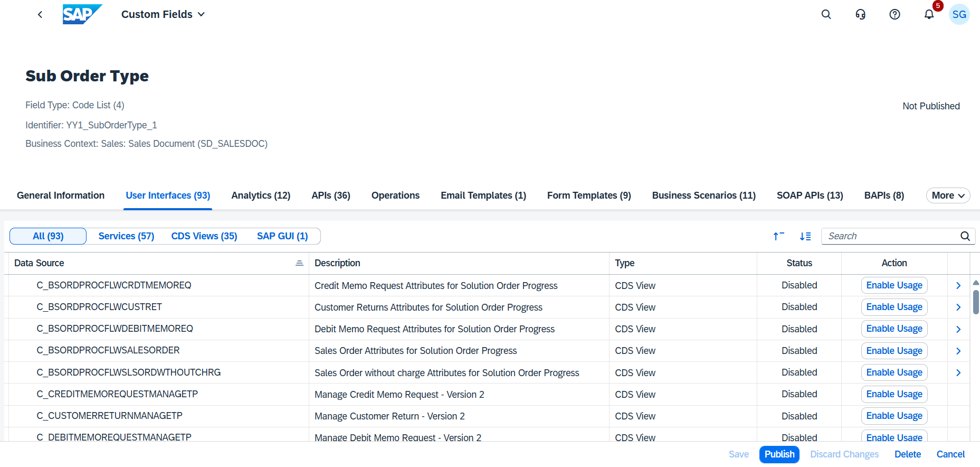Click the sort descending icon
This screenshot has width=980, height=467.
tap(805, 236)
